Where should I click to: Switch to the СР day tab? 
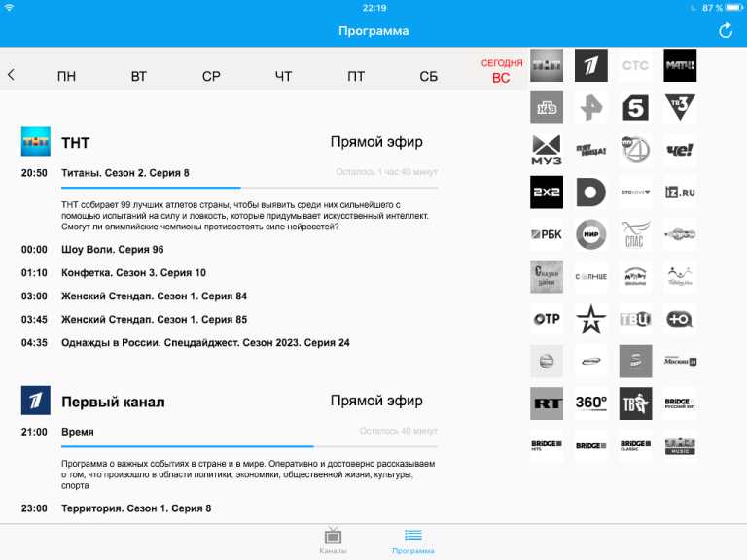211,76
